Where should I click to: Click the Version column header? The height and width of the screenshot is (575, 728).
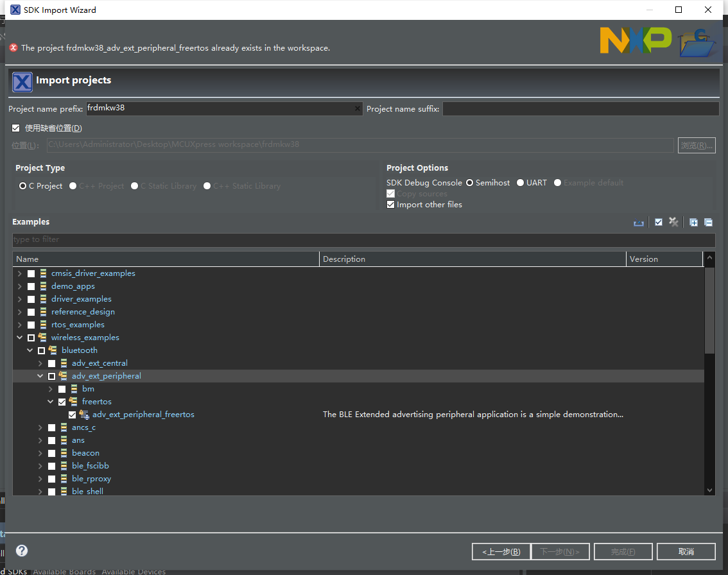(x=664, y=259)
